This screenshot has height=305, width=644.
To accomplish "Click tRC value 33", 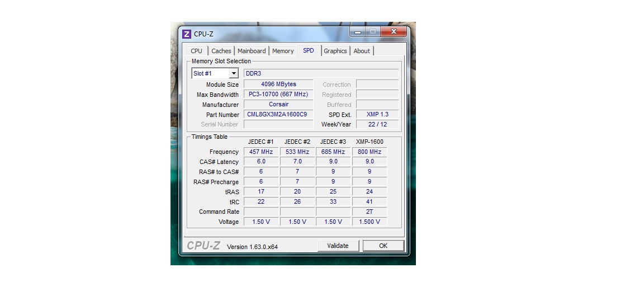I will [333, 202].
